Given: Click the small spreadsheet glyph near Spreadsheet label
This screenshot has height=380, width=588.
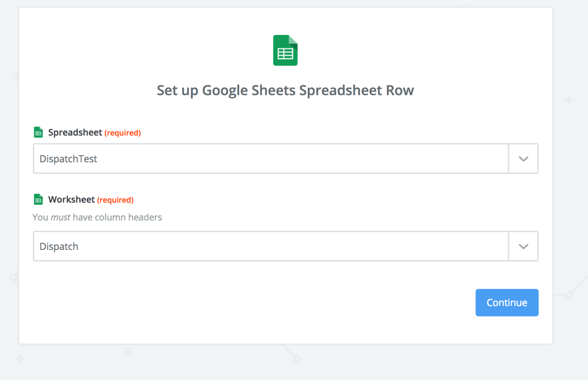Looking at the screenshot, I should 38,132.
